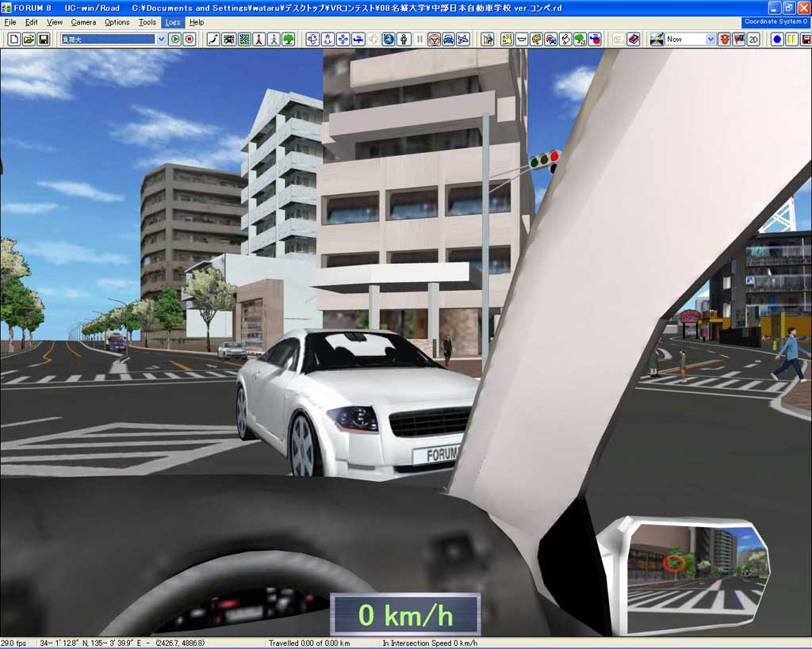Click the New file icon
The height and width of the screenshot is (649, 812).
tap(14, 40)
